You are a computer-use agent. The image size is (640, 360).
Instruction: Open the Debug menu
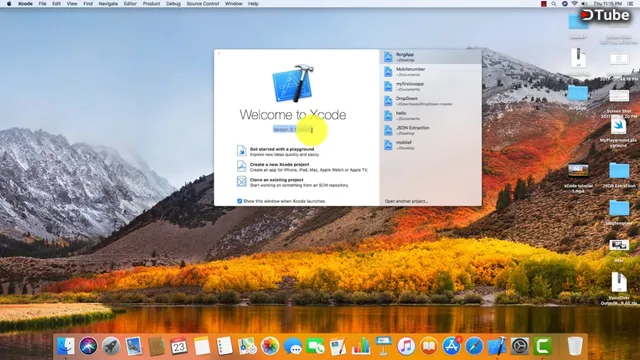(x=173, y=4)
